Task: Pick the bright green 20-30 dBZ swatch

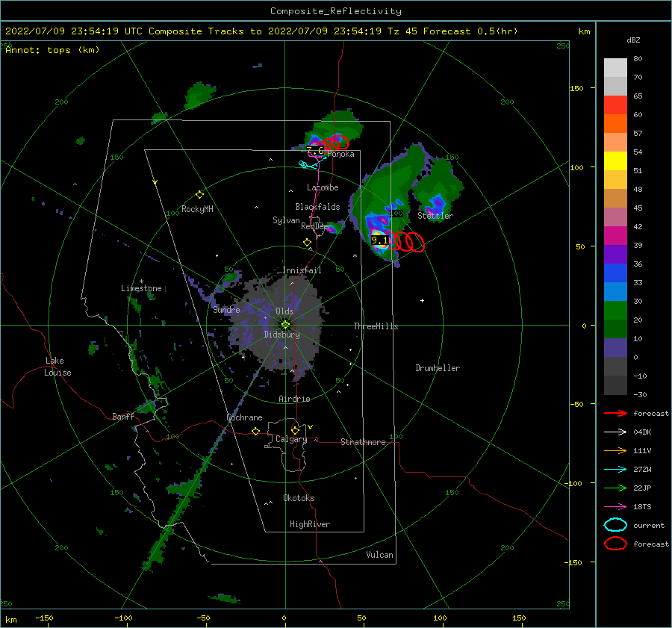Action: (615, 311)
